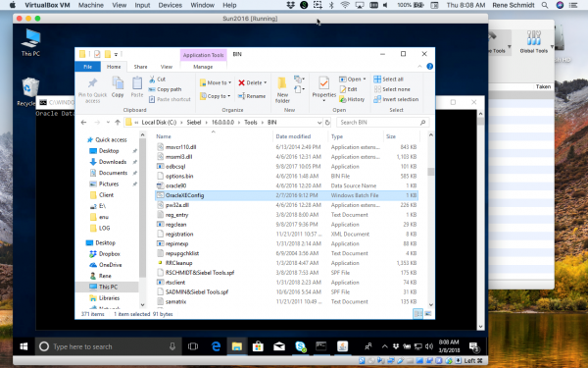Viewport: 588px width, 368px height.
Task: Open the Microsoft Store taskbar icon
Action: coord(258,346)
